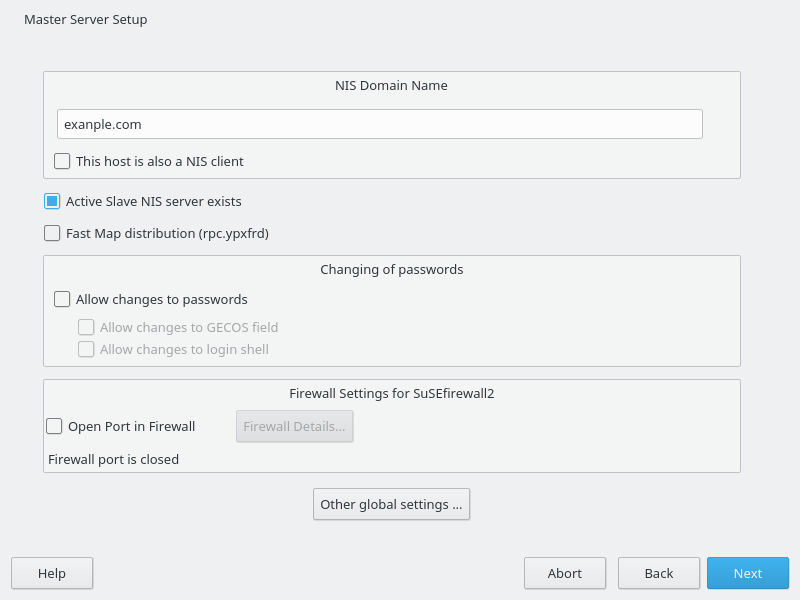Enable 'This host is also a NIS client'
The height and width of the screenshot is (600, 800).
62,161
